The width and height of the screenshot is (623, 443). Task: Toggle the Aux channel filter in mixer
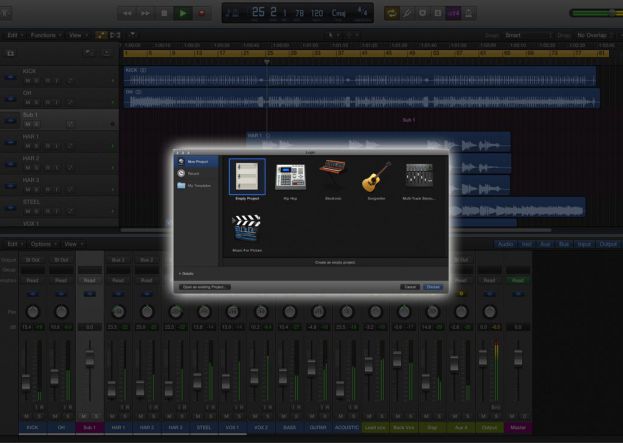tap(545, 244)
